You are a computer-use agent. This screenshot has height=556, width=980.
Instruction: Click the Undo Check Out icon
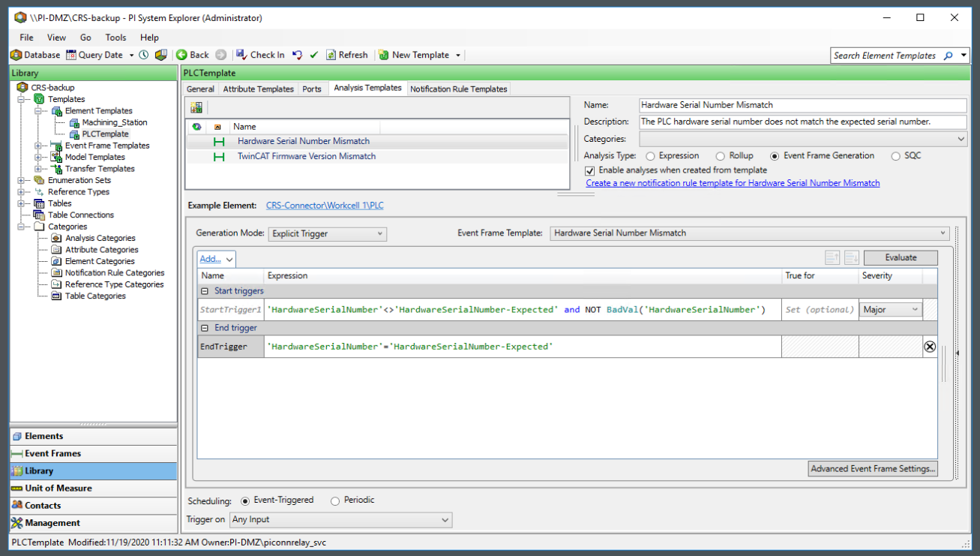(298, 55)
